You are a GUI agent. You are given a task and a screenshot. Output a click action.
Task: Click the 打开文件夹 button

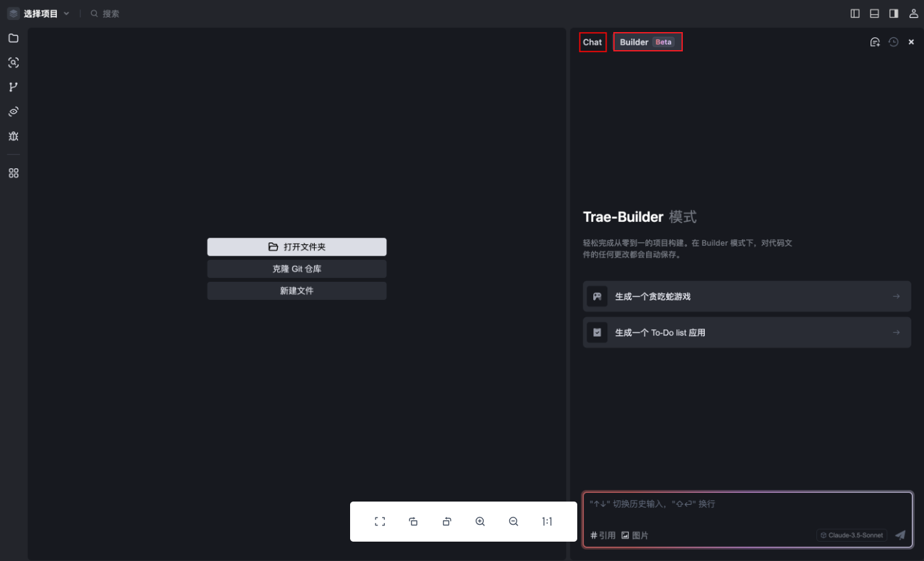click(297, 247)
